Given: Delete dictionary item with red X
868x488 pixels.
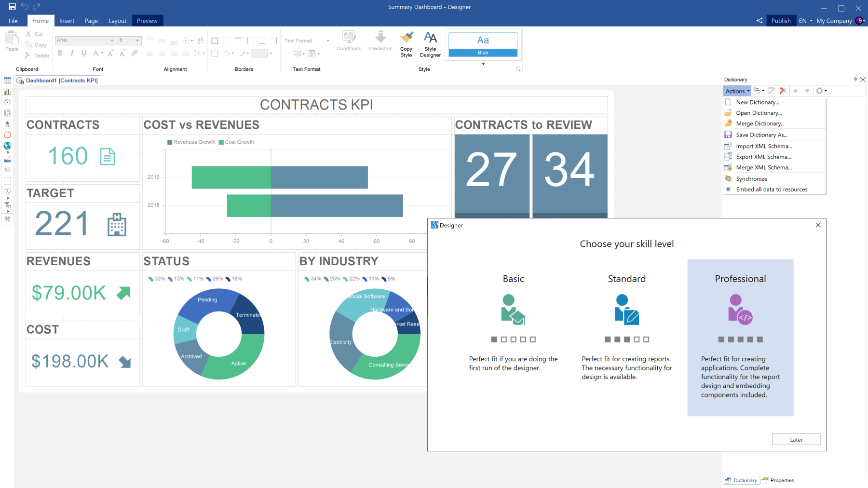Looking at the screenshot, I should pyautogui.click(x=783, y=91).
